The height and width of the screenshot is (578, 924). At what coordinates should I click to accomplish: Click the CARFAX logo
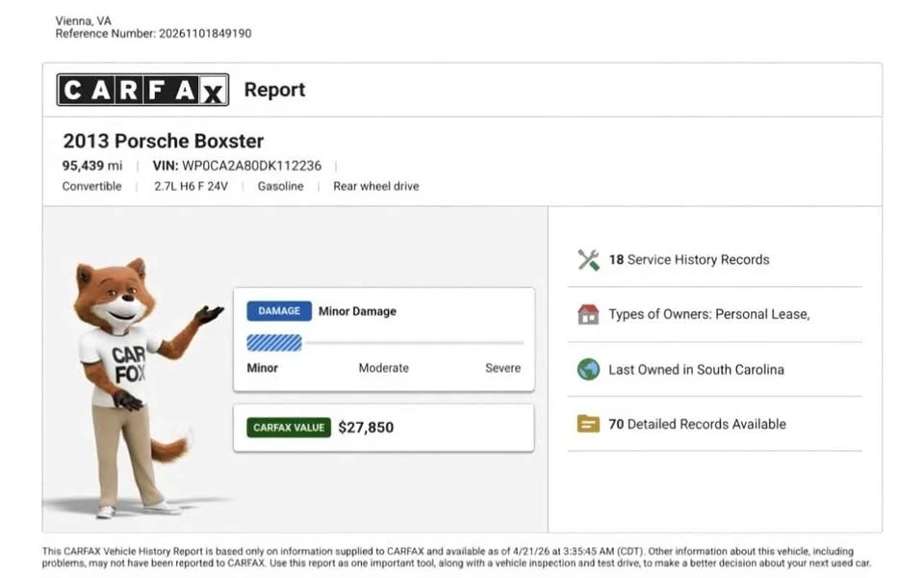(142, 90)
